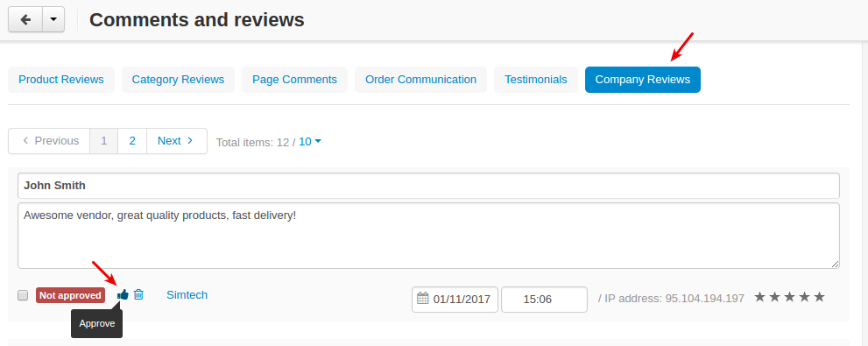
Task: Go to page 2 of reviews
Action: click(x=132, y=141)
